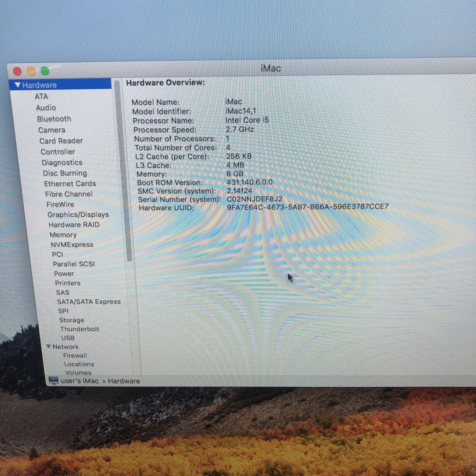The image size is (476, 476).
Task: Click the iMac window title
Action: (x=271, y=68)
